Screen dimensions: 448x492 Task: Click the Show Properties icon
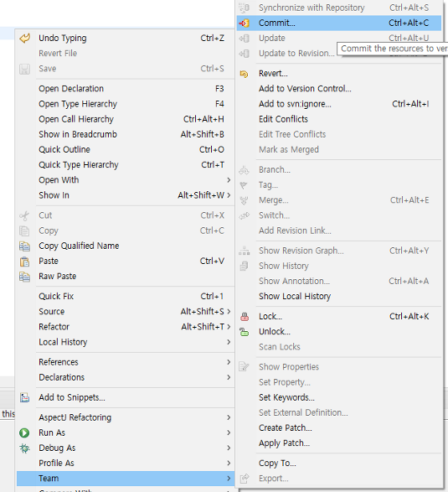(x=244, y=367)
